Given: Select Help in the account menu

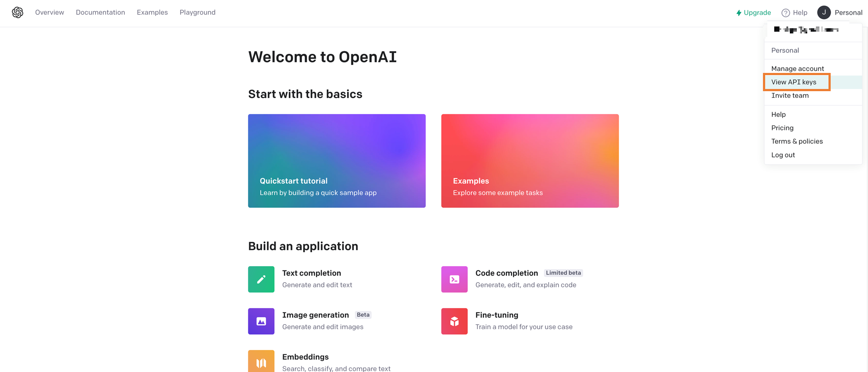Looking at the screenshot, I should pos(813,115).
